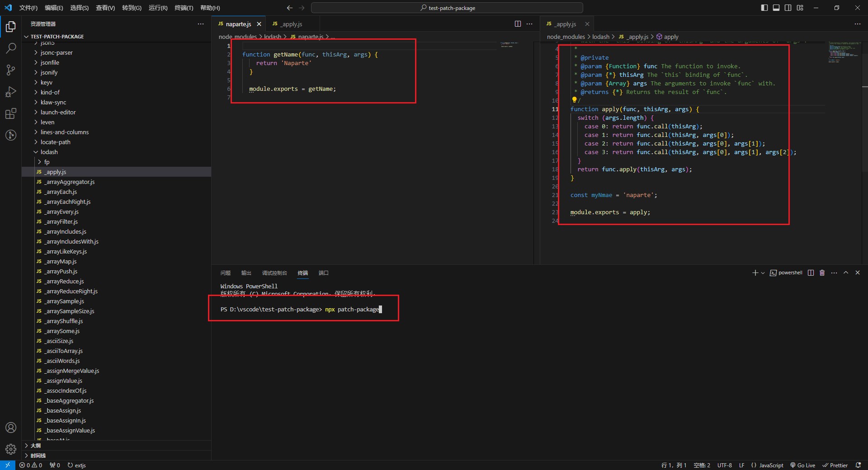
Task: Click the test-patch-package command center search box
Action: [447, 8]
